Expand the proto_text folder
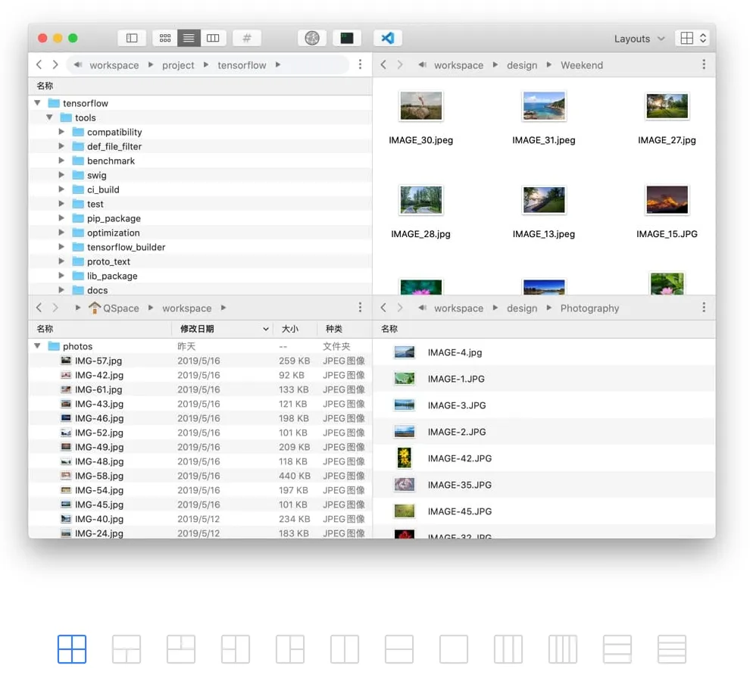This screenshot has height=700, width=750. pos(61,261)
